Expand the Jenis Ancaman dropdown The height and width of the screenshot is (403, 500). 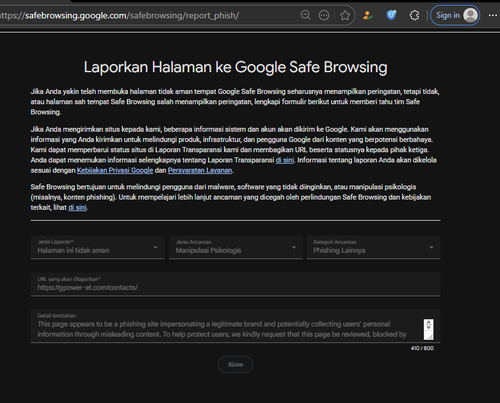coord(236,247)
